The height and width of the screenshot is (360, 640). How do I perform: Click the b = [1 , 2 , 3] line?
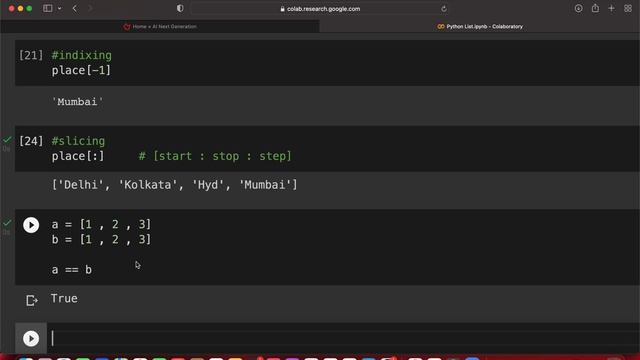tap(101, 239)
